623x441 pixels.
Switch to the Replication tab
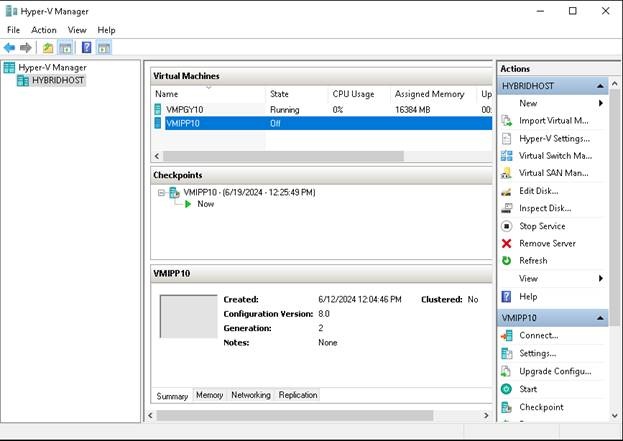click(x=298, y=395)
